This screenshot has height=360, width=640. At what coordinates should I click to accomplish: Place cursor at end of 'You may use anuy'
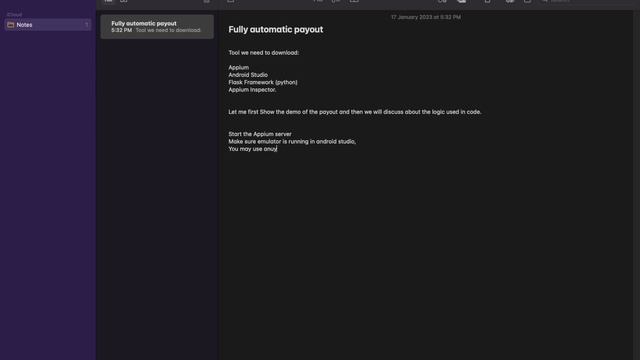277,149
